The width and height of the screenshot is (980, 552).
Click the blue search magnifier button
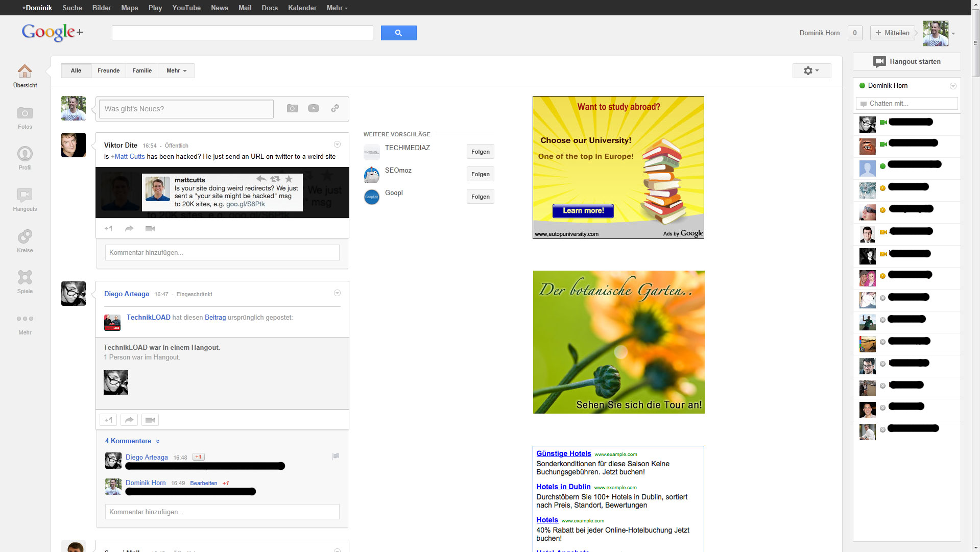398,33
